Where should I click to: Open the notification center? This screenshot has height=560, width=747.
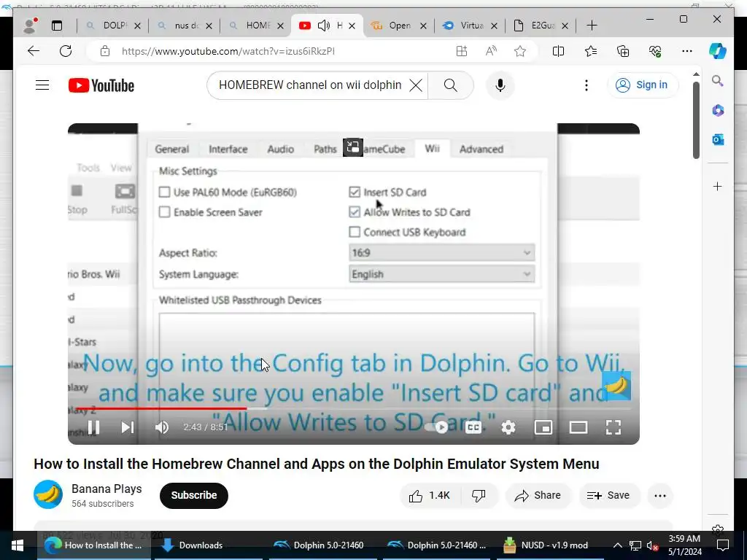pos(723,545)
